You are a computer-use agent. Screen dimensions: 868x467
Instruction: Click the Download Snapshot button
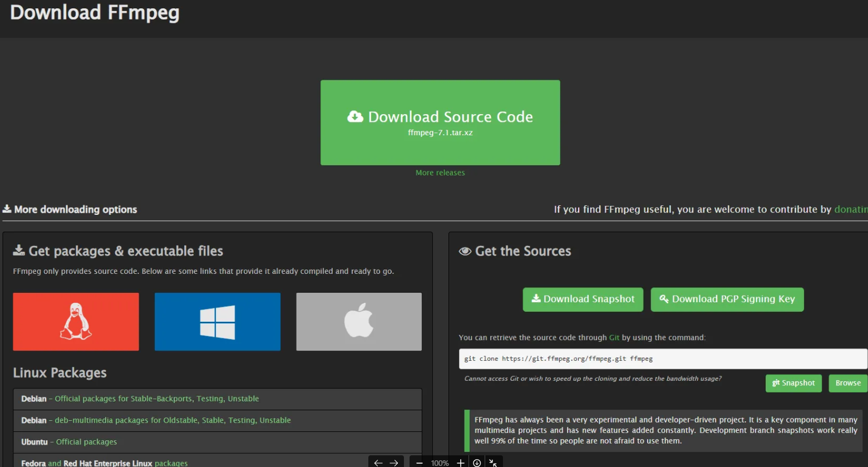[583, 299]
